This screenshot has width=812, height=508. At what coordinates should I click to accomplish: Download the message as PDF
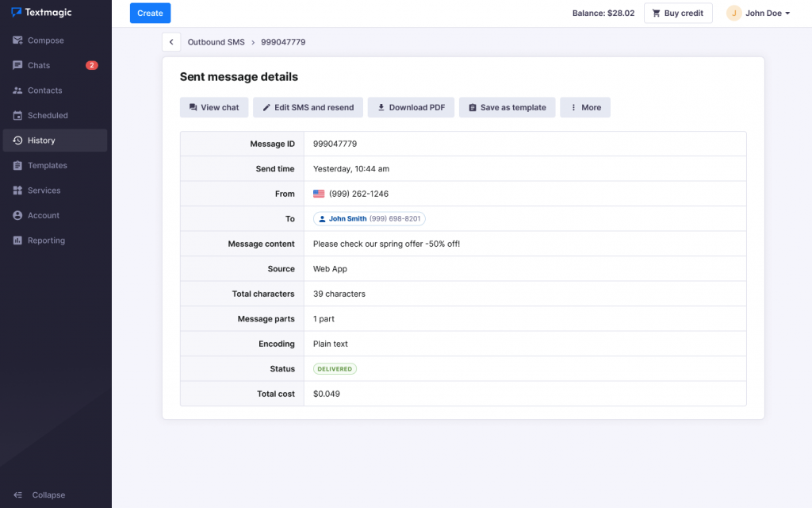click(x=411, y=107)
